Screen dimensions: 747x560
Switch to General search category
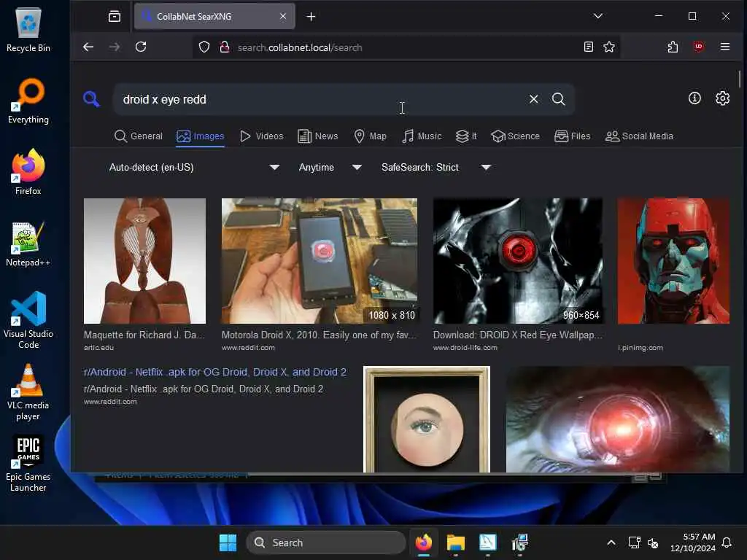pos(139,136)
